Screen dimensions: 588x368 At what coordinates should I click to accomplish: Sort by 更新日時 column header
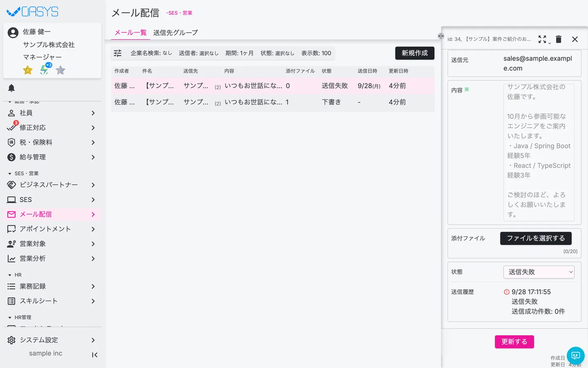pos(399,71)
